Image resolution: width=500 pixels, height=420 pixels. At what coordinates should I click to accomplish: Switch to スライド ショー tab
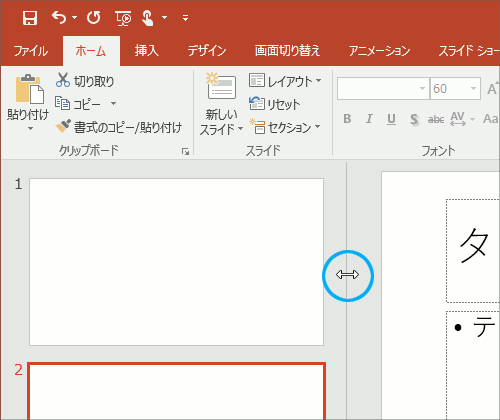click(x=469, y=51)
